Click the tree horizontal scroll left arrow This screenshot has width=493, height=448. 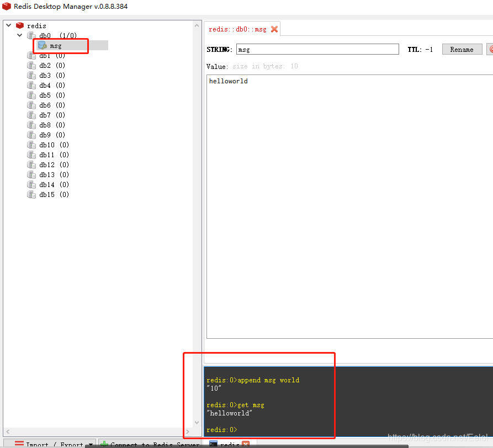pos(8,431)
